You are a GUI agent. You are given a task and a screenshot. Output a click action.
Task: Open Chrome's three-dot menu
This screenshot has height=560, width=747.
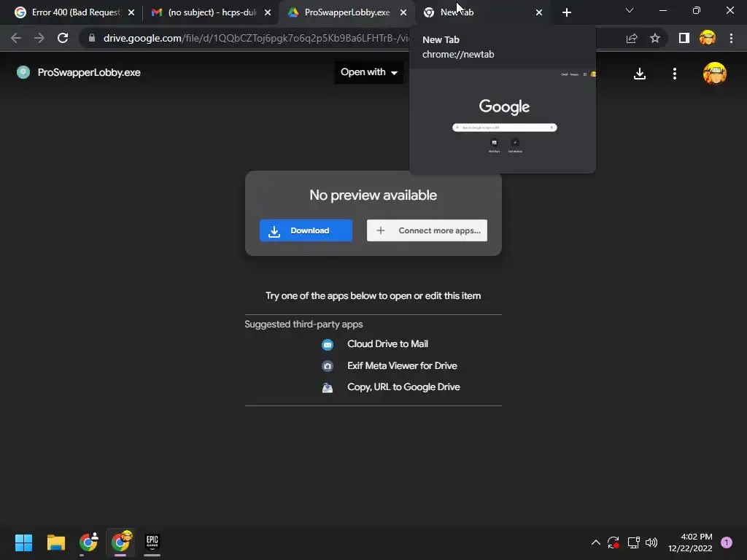coord(731,38)
